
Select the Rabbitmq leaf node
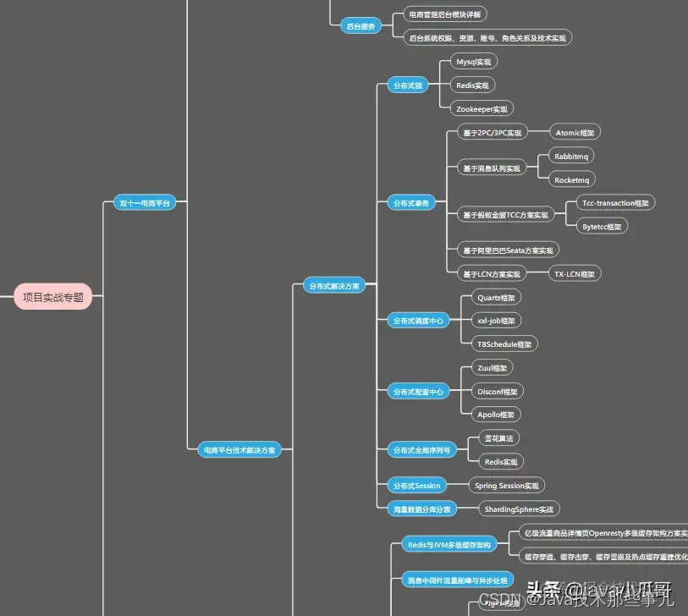coord(571,157)
